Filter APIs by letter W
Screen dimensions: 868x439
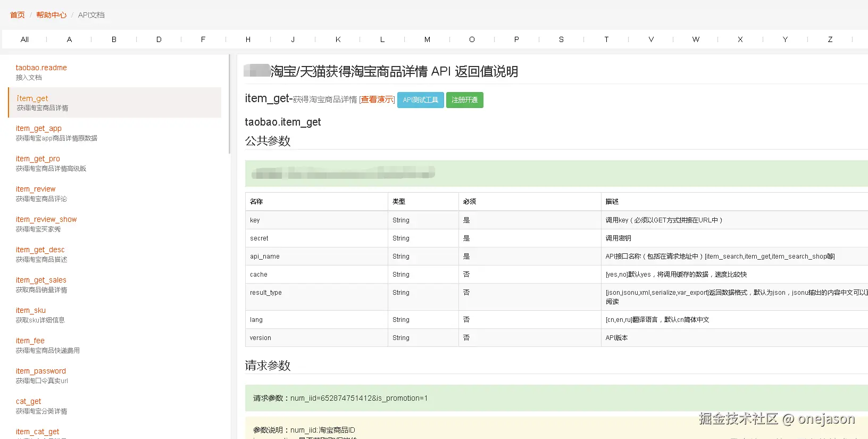pos(696,39)
